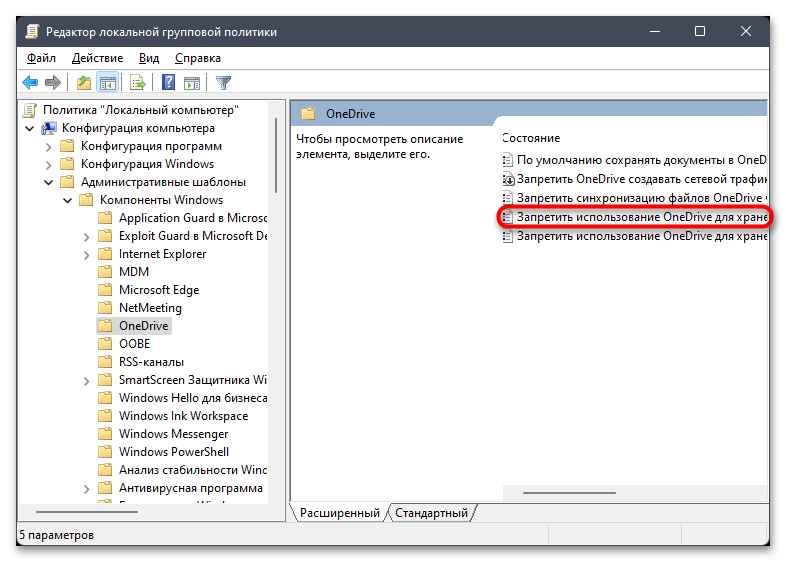Expand the SmartScreen Защитника node

pos(87,381)
